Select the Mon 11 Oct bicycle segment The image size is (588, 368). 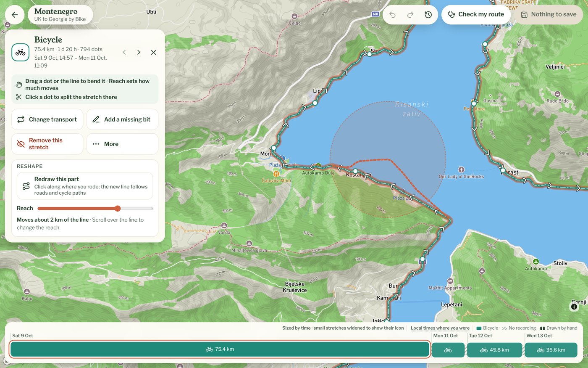click(x=448, y=350)
